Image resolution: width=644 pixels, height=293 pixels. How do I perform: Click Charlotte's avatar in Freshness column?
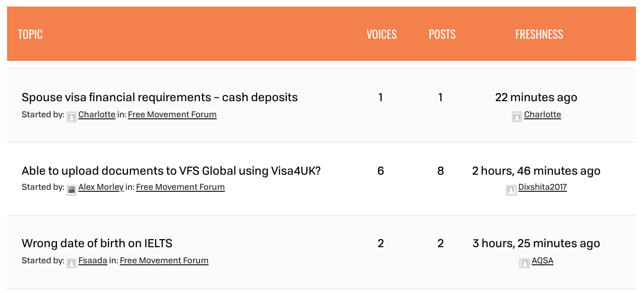(x=517, y=117)
